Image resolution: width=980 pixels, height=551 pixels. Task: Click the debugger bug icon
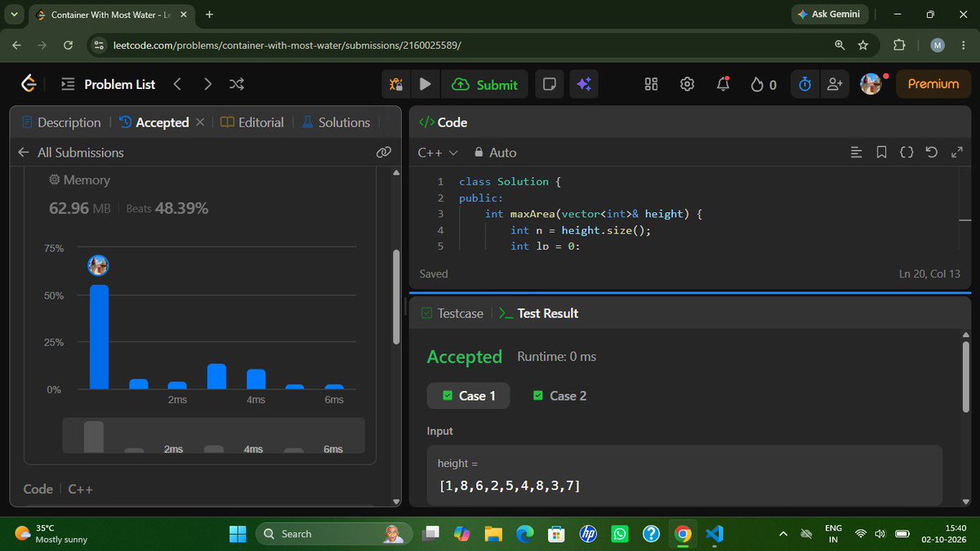click(x=396, y=84)
